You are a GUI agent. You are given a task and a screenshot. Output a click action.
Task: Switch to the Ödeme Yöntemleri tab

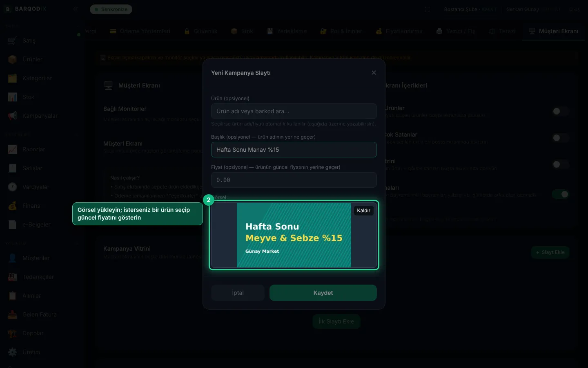pos(140,31)
